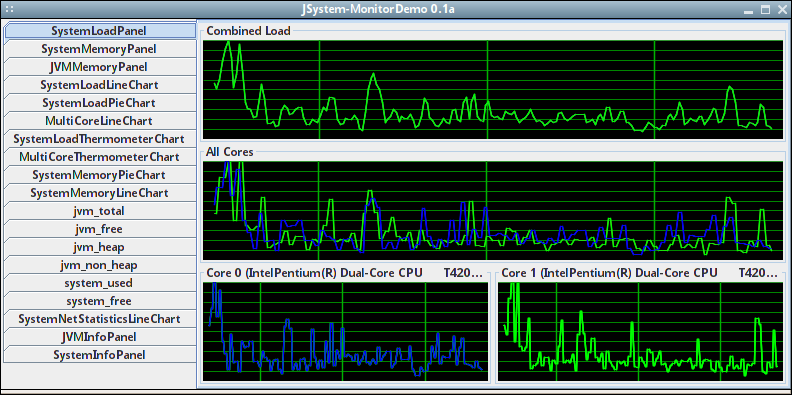
Task: Open the jvm_heap tab
Action: click(x=100, y=247)
